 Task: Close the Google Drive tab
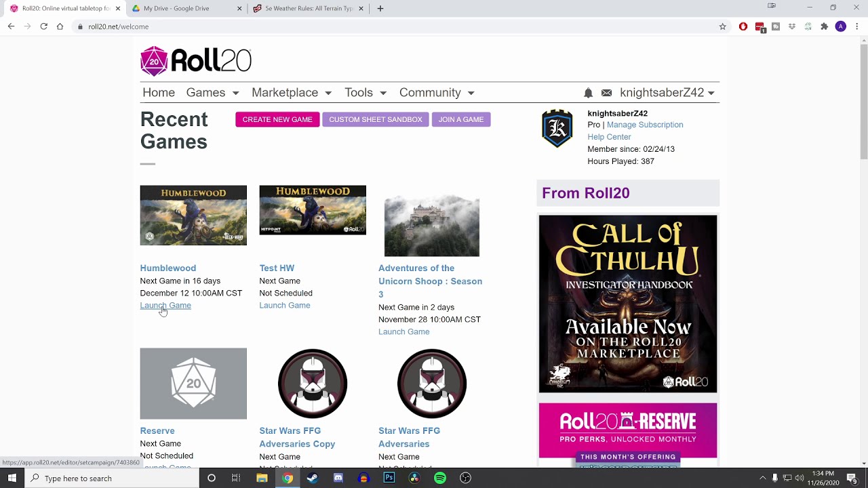click(x=239, y=9)
